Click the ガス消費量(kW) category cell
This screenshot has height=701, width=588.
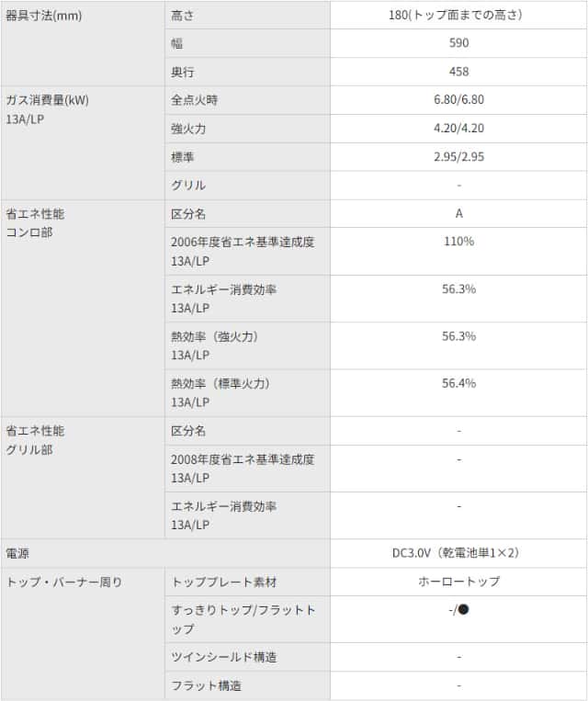[x=47, y=100]
